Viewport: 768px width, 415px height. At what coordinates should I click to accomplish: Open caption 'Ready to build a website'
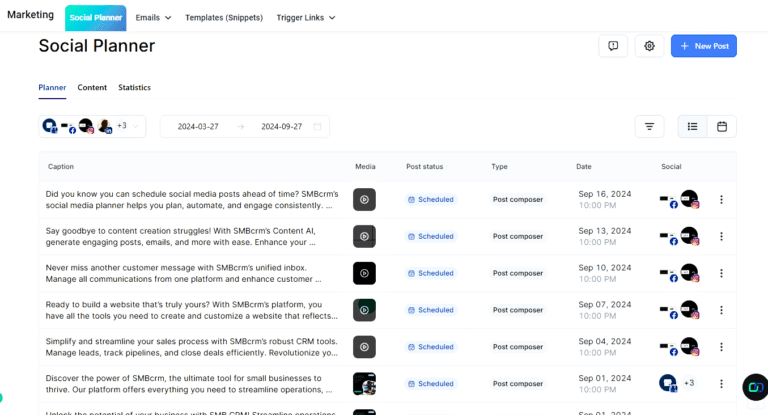pos(192,310)
